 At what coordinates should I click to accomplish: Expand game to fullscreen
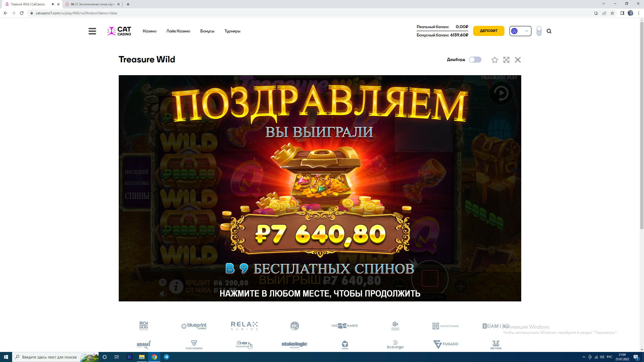(x=506, y=60)
